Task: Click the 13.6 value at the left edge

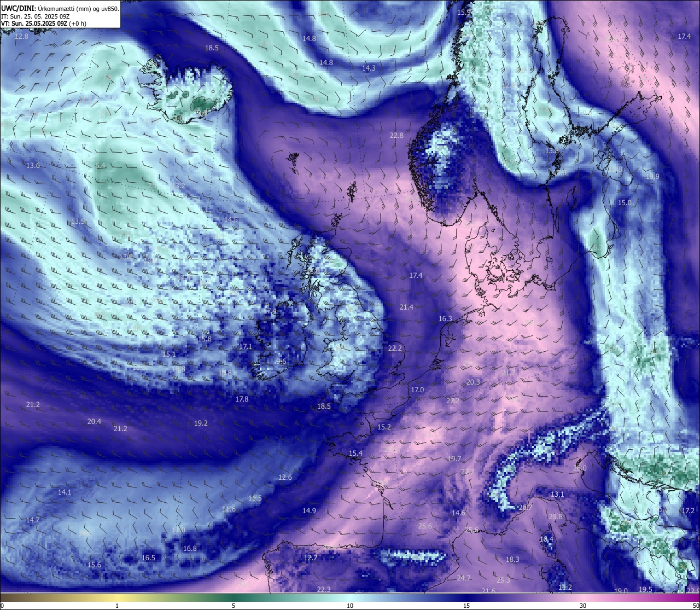Action: click(x=33, y=166)
